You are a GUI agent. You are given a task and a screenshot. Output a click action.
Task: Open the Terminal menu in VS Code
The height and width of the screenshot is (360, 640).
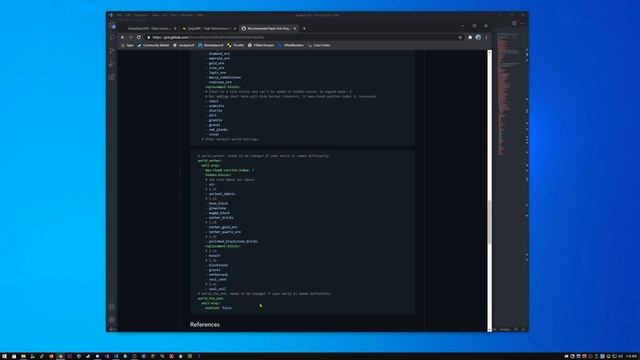coord(187,15)
